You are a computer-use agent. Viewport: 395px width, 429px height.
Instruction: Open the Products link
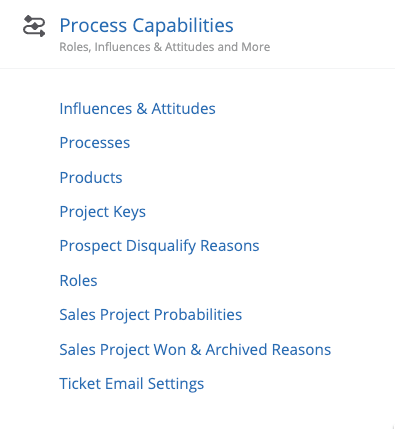pos(91,177)
